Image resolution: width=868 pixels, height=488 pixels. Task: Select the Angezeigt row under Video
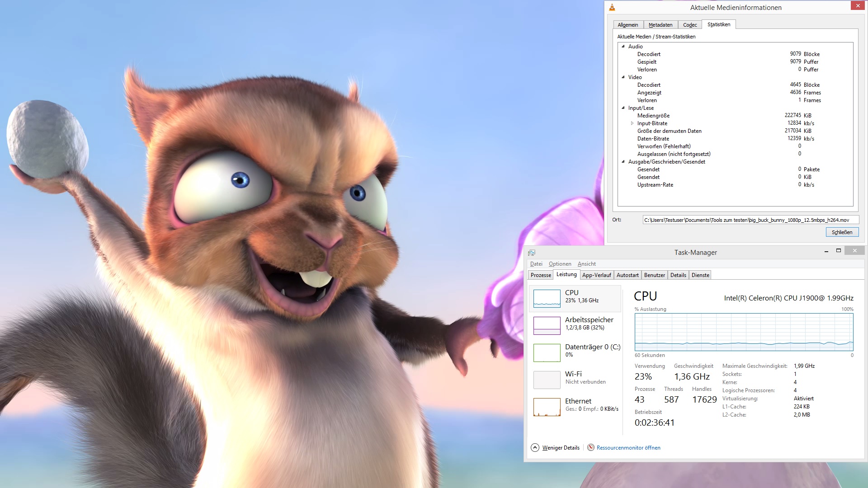735,93
